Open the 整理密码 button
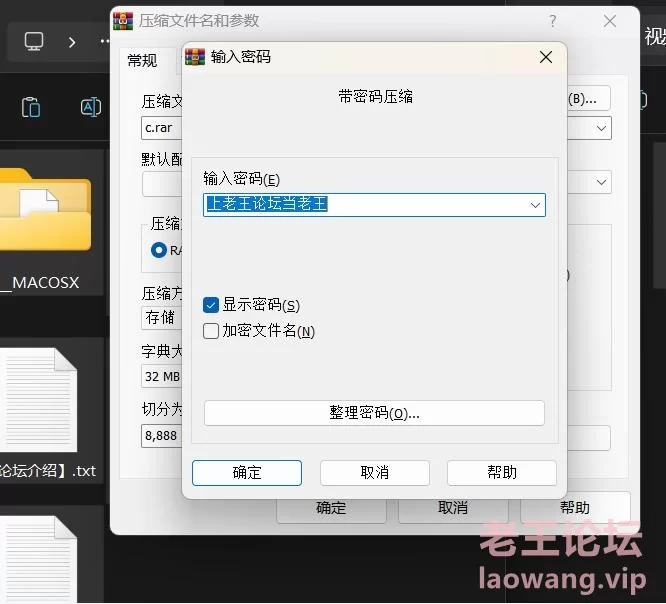The width and height of the screenshot is (666, 604). pos(374,413)
